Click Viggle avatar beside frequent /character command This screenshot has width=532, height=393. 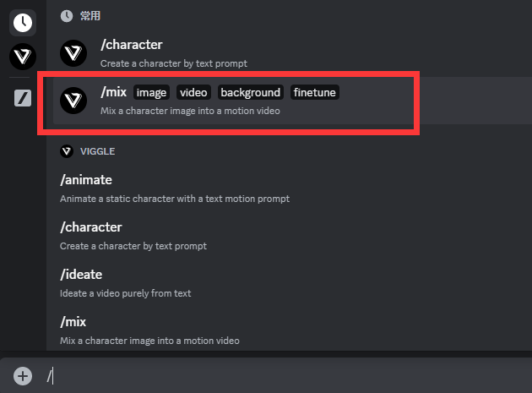(73, 53)
